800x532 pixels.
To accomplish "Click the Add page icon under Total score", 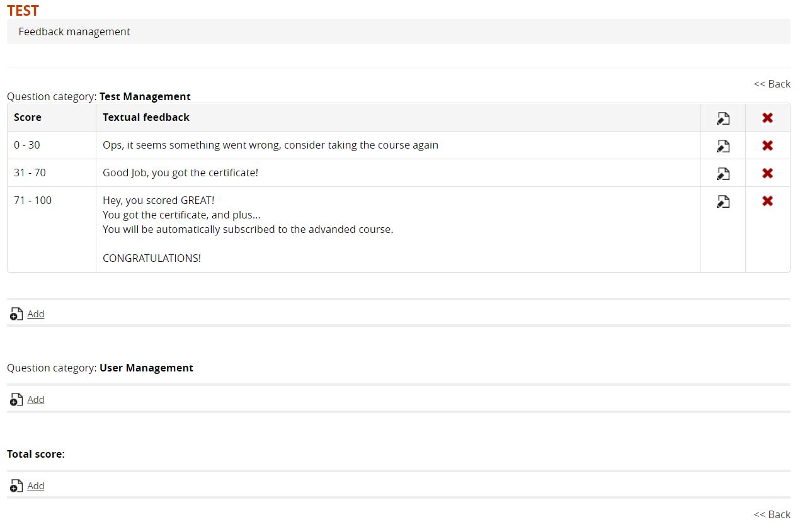I will (16, 485).
